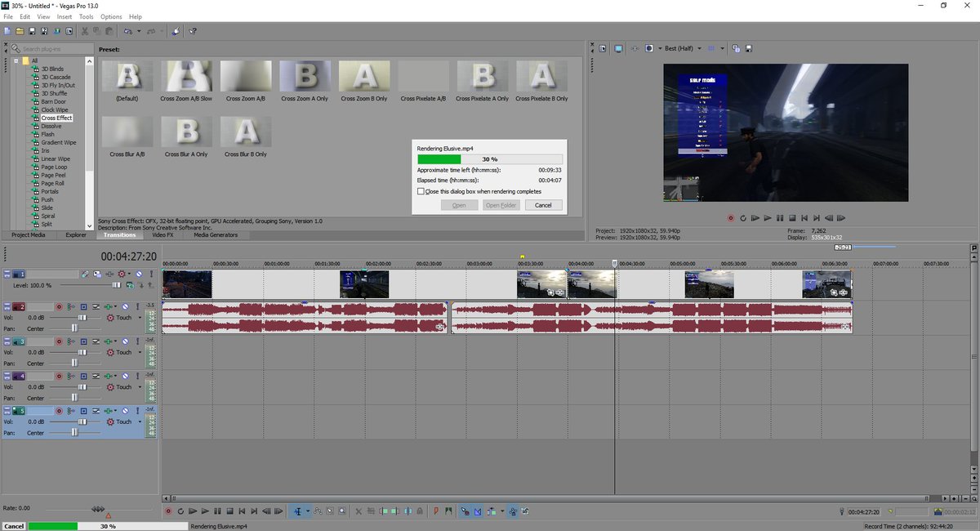The width and height of the screenshot is (980, 531).
Task: Click Pause button under video preview
Action: (x=780, y=218)
